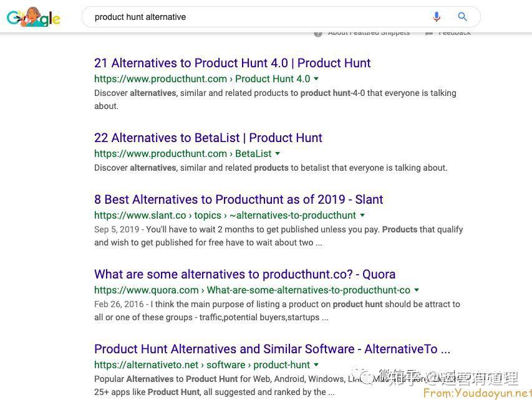Screen dimensions: 532x400
Task: Click the Google doodle logo
Action: tap(34, 17)
